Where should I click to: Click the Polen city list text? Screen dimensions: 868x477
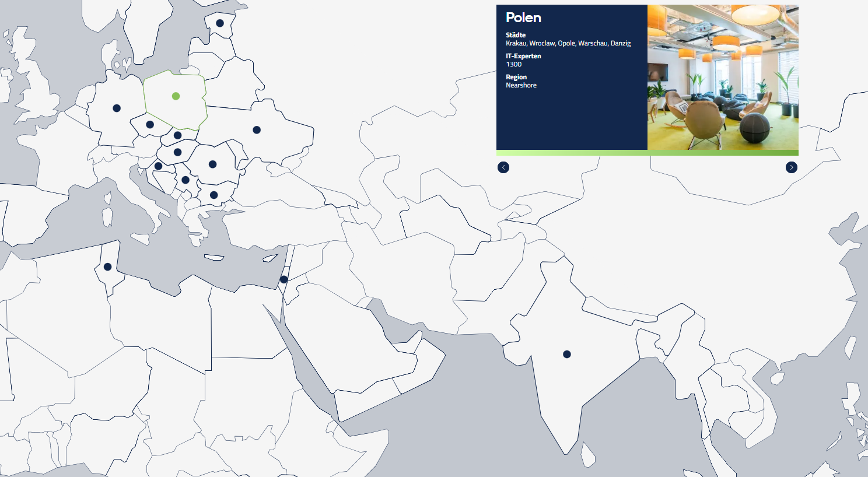(568, 44)
